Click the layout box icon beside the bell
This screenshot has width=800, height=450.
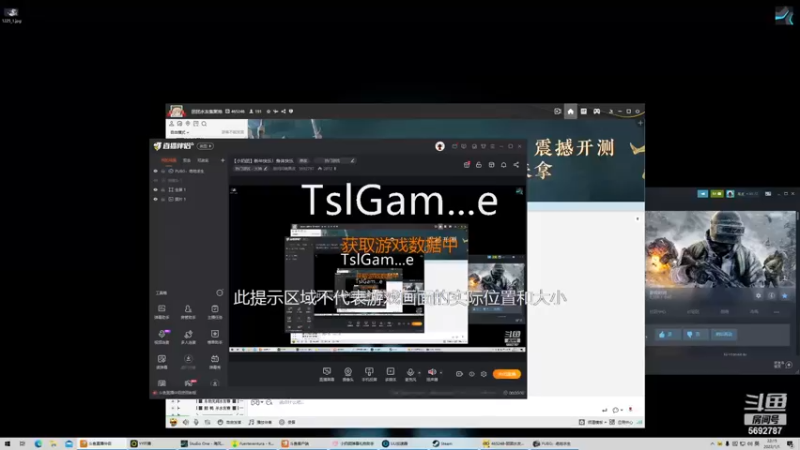(491, 165)
